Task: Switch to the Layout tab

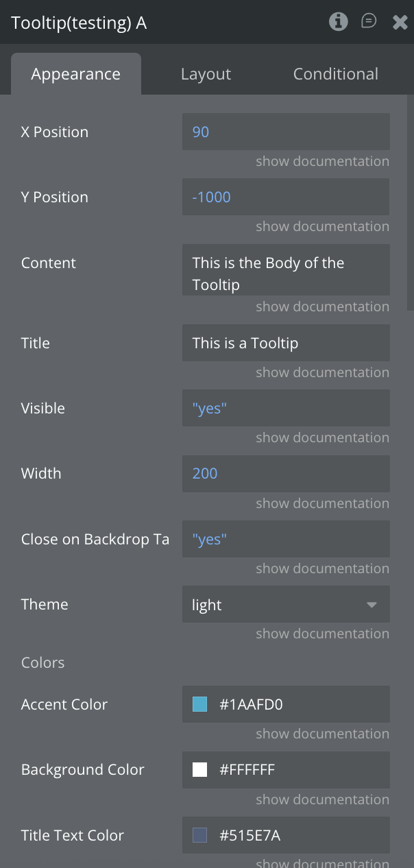Action: 206,74
